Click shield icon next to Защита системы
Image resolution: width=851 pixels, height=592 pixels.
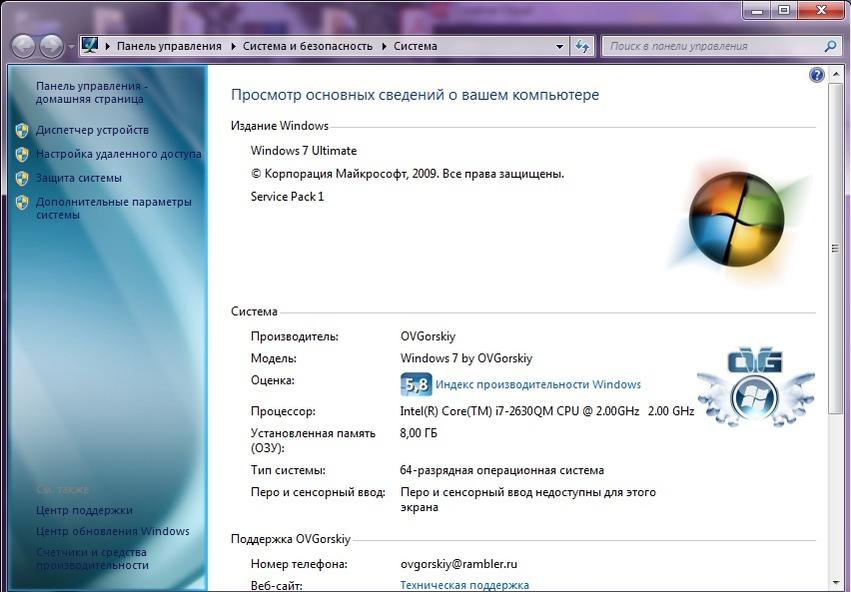[22, 179]
